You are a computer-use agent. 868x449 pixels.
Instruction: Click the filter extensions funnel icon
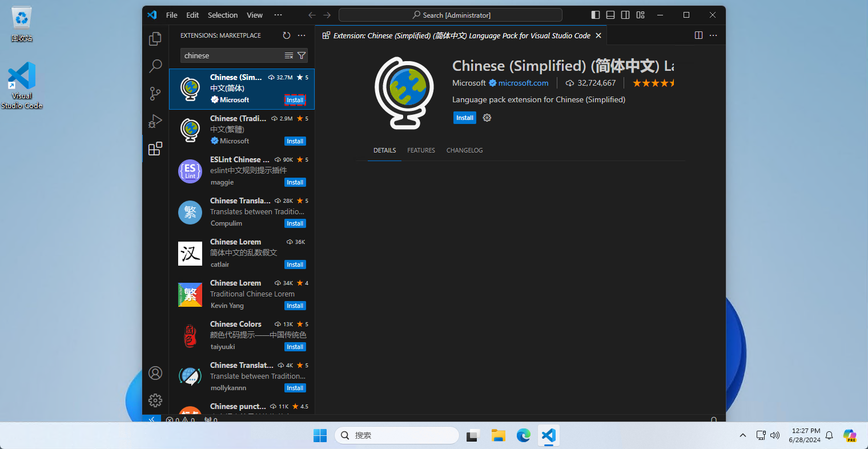coord(302,55)
